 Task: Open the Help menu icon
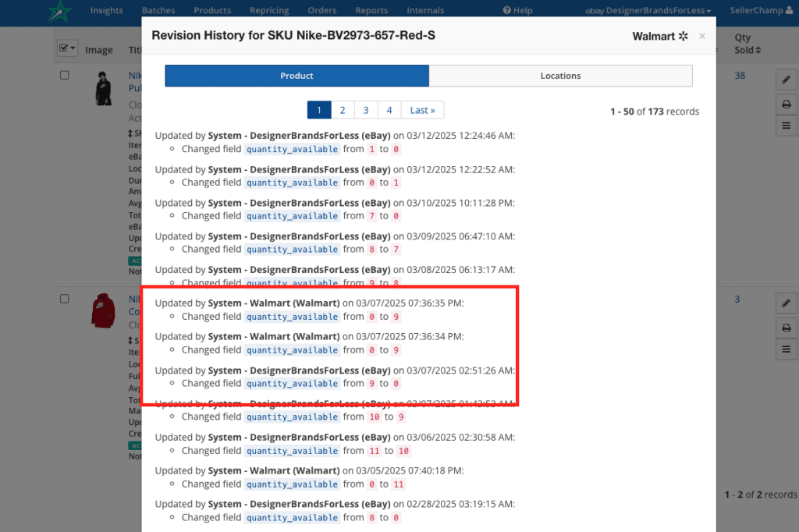pos(506,10)
